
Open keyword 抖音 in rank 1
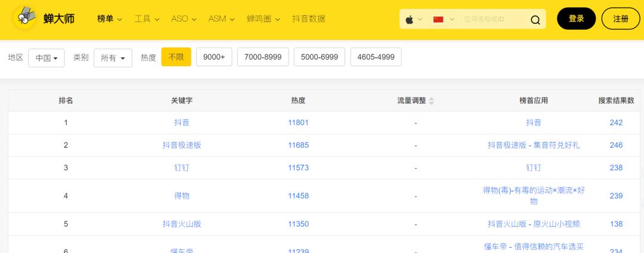[x=181, y=122]
